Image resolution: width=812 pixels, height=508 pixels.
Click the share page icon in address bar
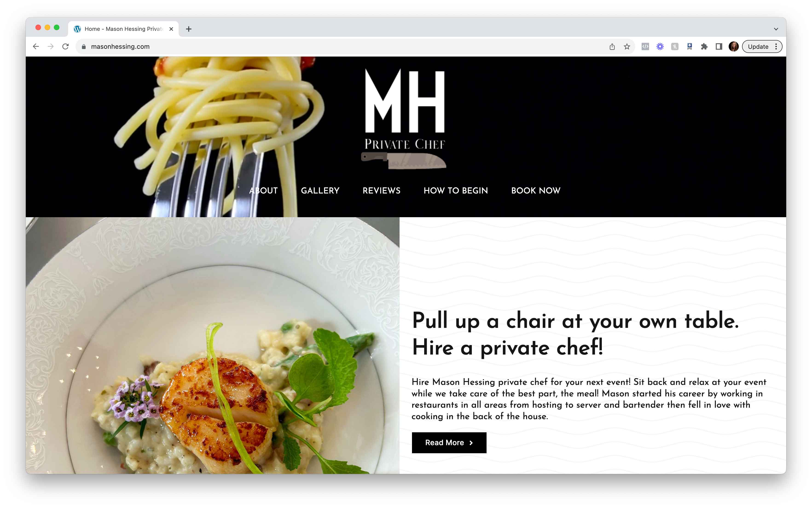coord(612,47)
